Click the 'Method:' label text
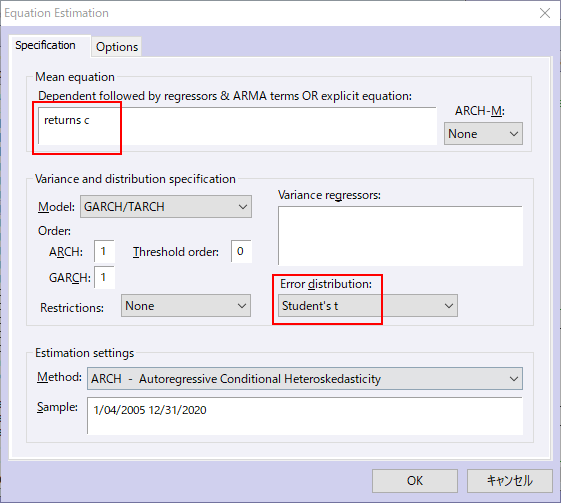The height and width of the screenshot is (503, 561). [x=59, y=377]
